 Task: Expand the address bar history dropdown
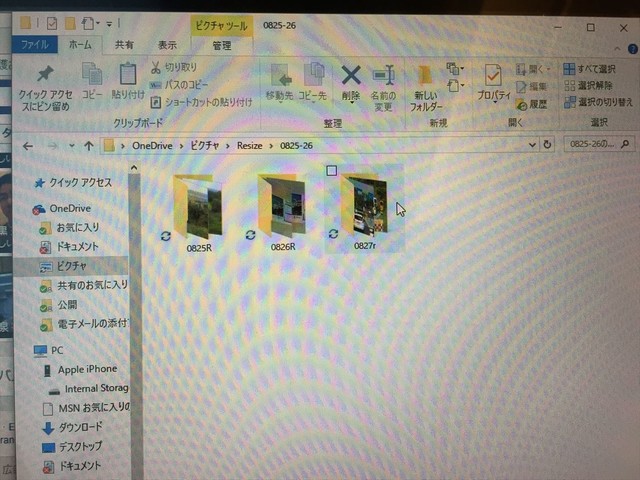[532, 145]
